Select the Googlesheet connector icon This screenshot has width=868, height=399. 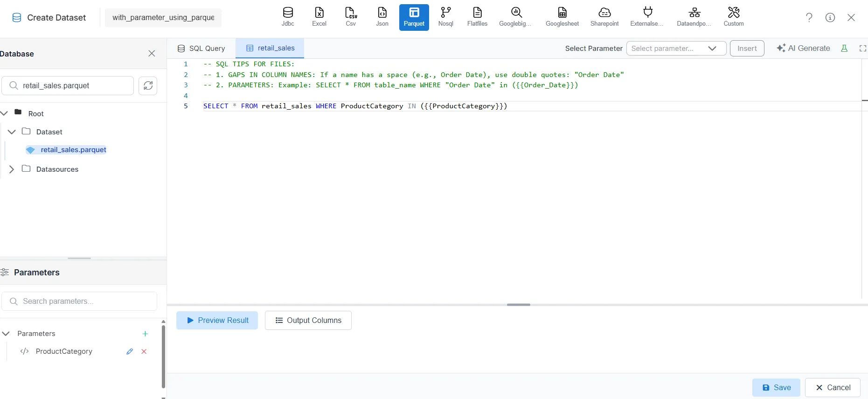pyautogui.click(x=562, y=17)
